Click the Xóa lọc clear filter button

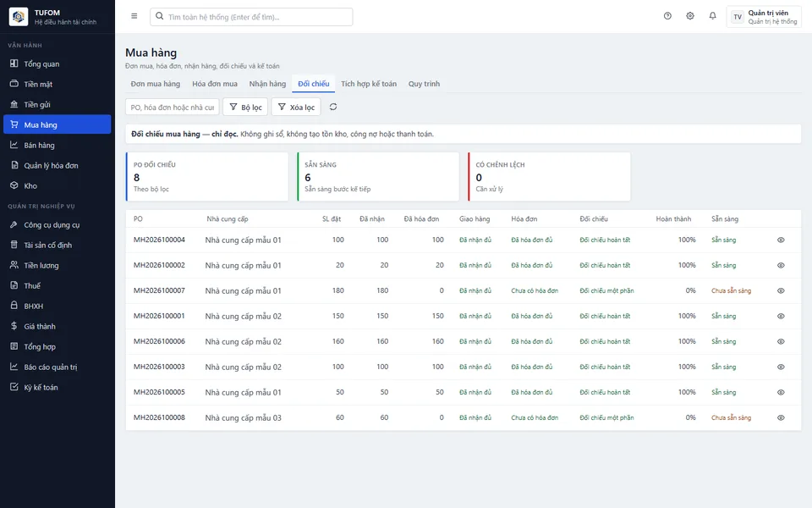pyautogui.click(x=296, y=107)
